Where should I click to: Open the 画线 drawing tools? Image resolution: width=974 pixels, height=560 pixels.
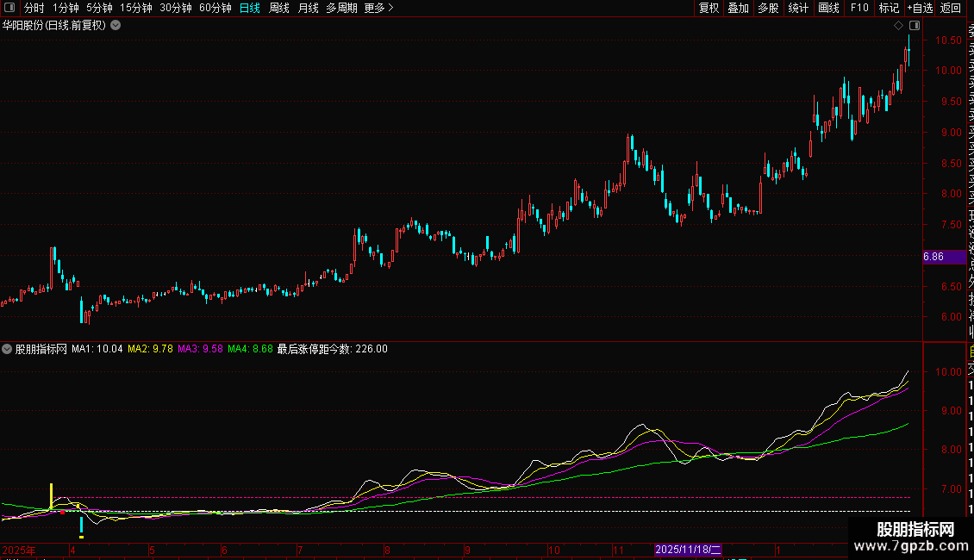point(828,8)
